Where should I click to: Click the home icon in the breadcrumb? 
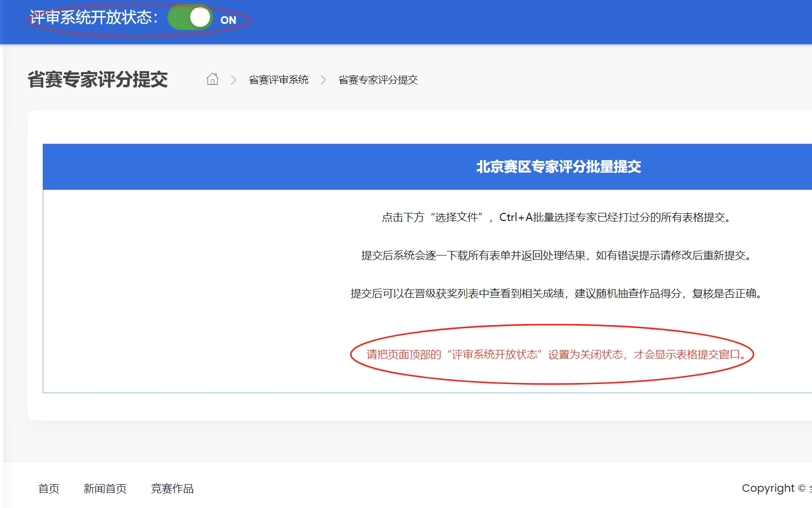(x=213, y=79)
